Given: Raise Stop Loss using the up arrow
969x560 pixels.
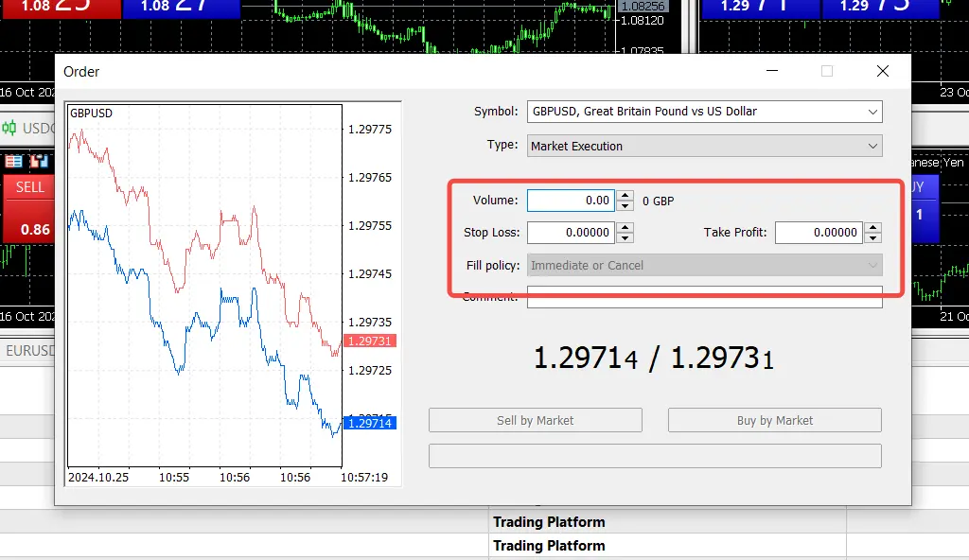Looking at the screenshot, I should [x=625, y=227].
